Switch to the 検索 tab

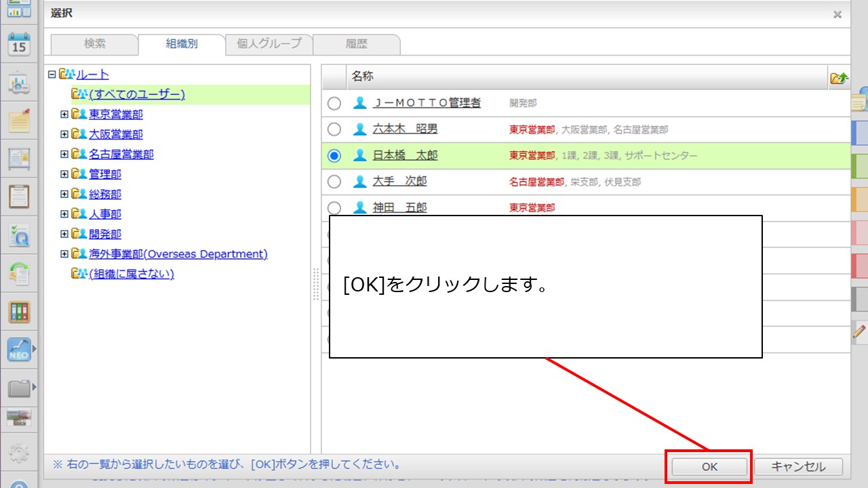coord(94,44)
